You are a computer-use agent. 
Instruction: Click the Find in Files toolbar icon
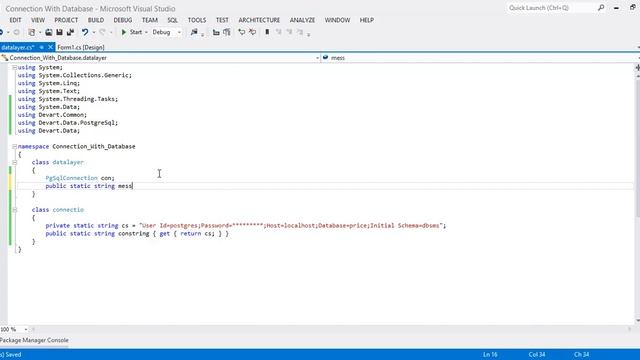pyautogui.click(x=194, y=32)
